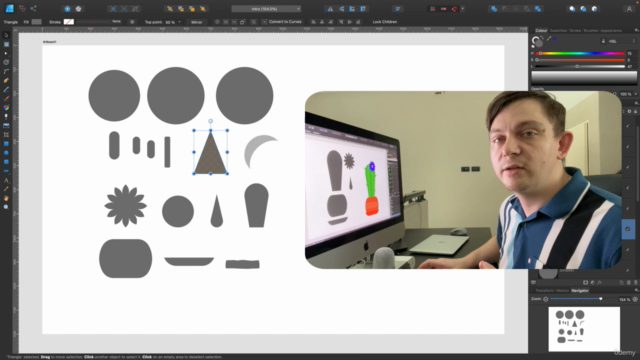
Task: Click the Top point 50 % field
Action: click(171, 22)
